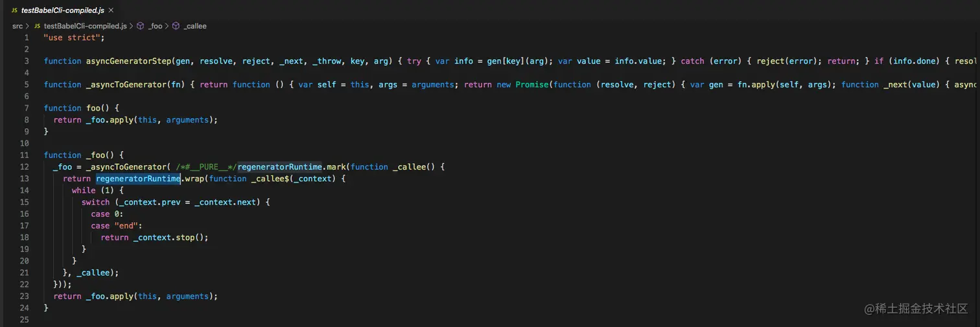The height and width of the screenshot is (327, 980).
Task: Click the cube icon before _foo breadcrumb
Action: point(141,26)
